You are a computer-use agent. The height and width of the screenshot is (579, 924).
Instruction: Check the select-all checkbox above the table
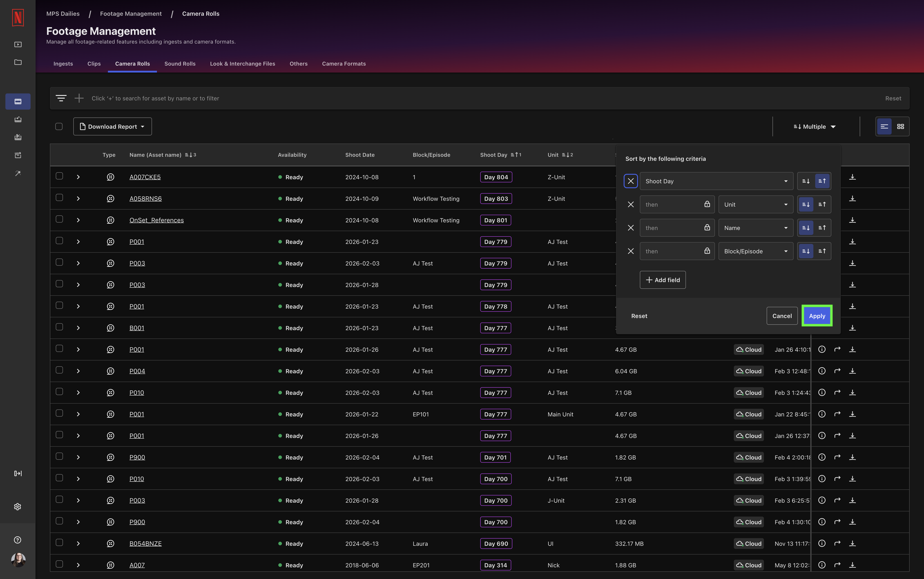(x=59, y=126)
